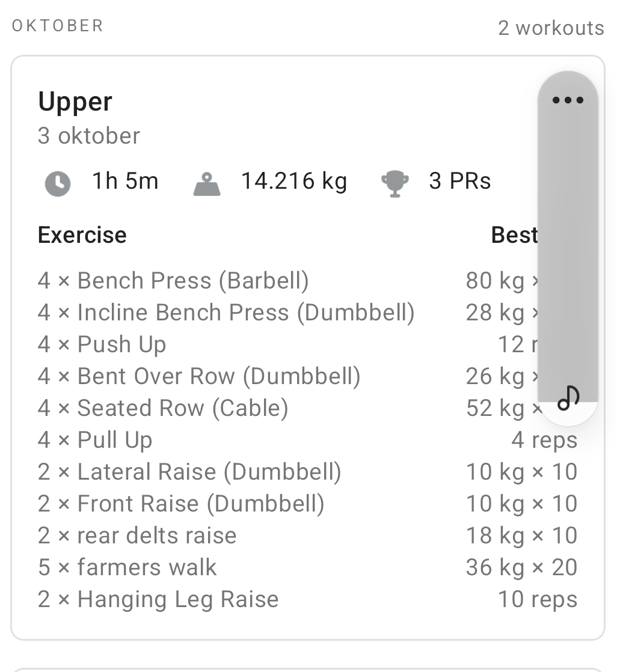Open Incline Bench Press (Dumbbell) exercise
The height and width of the screenshot is (672, 617).
[226, 313]
